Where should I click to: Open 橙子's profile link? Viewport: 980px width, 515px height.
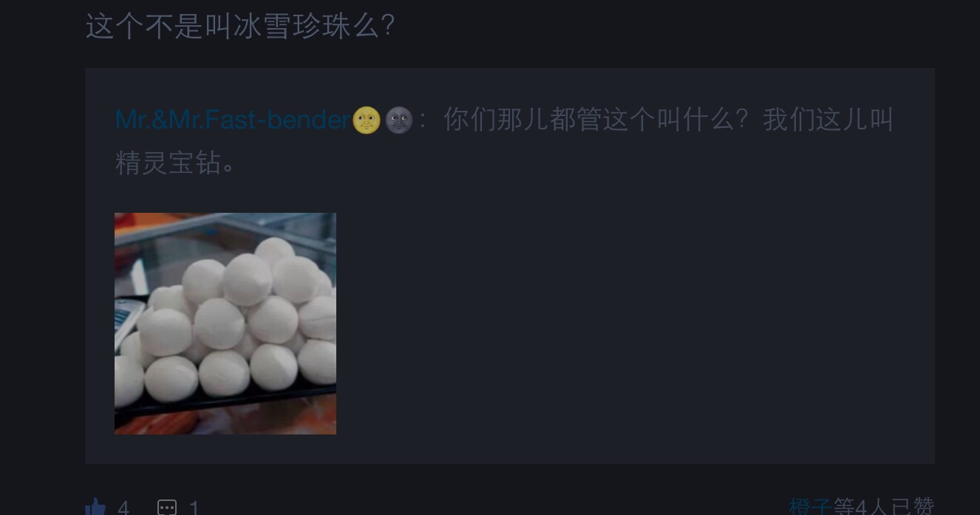(x=811, y=507)
